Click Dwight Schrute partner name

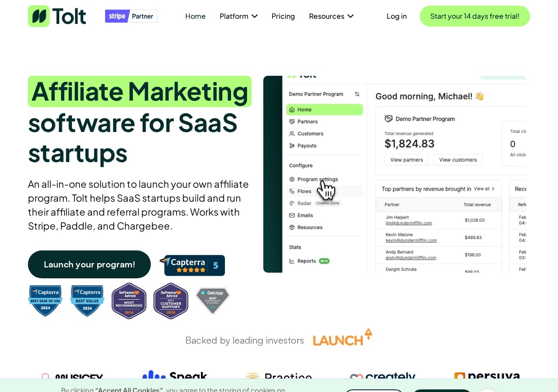401,269
